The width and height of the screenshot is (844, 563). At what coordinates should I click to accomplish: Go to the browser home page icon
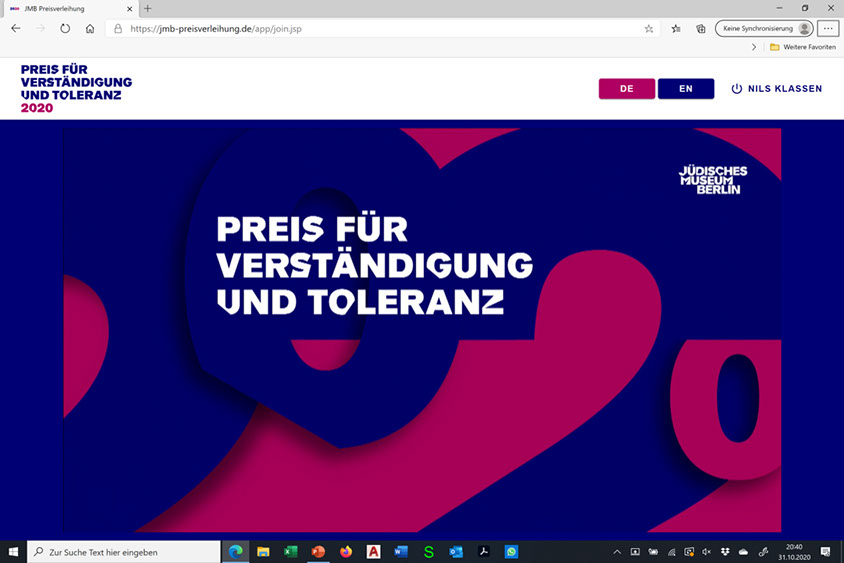[x=90, y=29]
